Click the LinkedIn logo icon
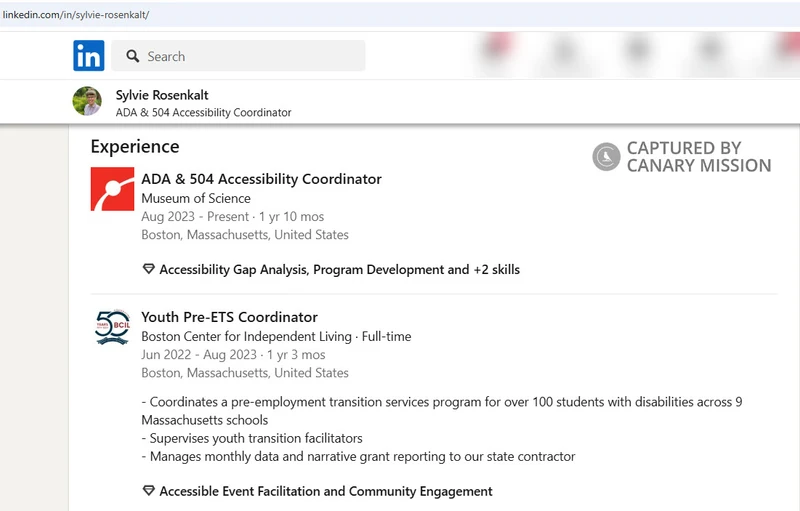The image size is (800, 511). pos(89,56)
